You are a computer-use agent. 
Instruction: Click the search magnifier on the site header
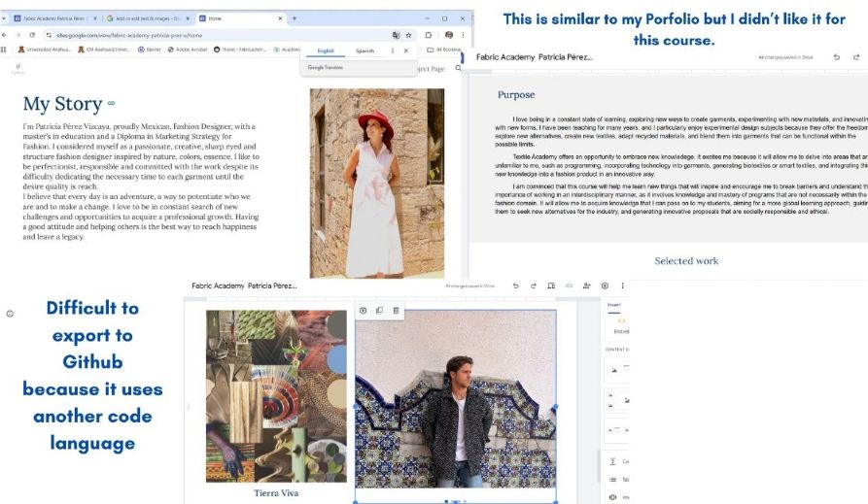[458, 69]
